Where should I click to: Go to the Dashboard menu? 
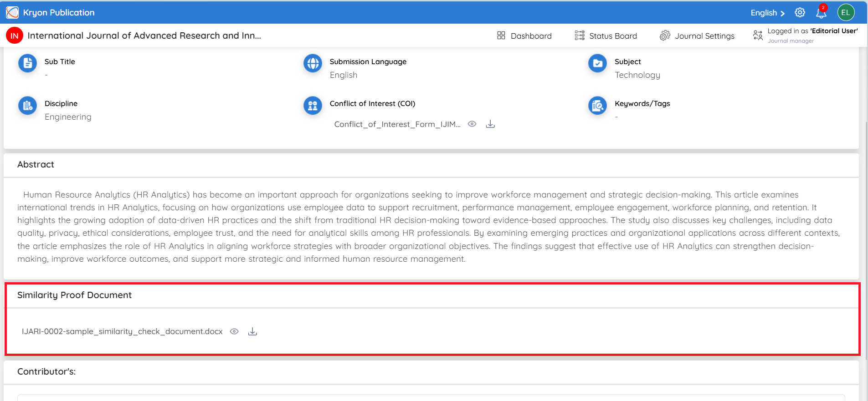coord(524,36)
